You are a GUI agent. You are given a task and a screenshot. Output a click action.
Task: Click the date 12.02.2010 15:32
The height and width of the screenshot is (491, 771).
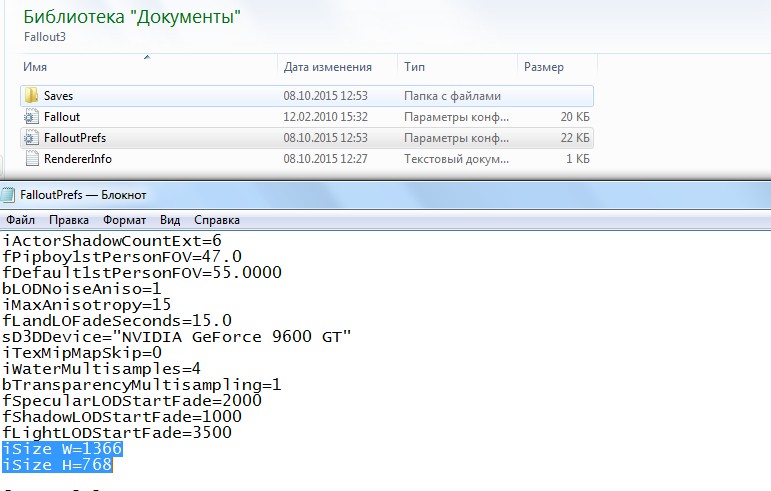326,117
